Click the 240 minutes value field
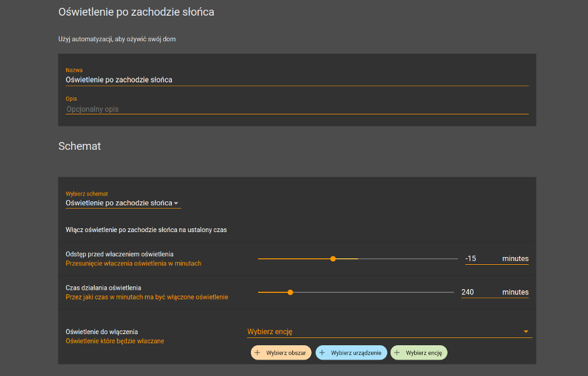The width and height of the screenshot is (588, 376). click(495, 292)
